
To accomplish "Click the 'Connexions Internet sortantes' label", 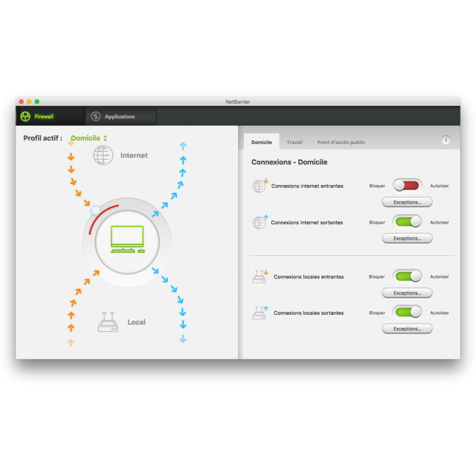I will pos(307,223).
